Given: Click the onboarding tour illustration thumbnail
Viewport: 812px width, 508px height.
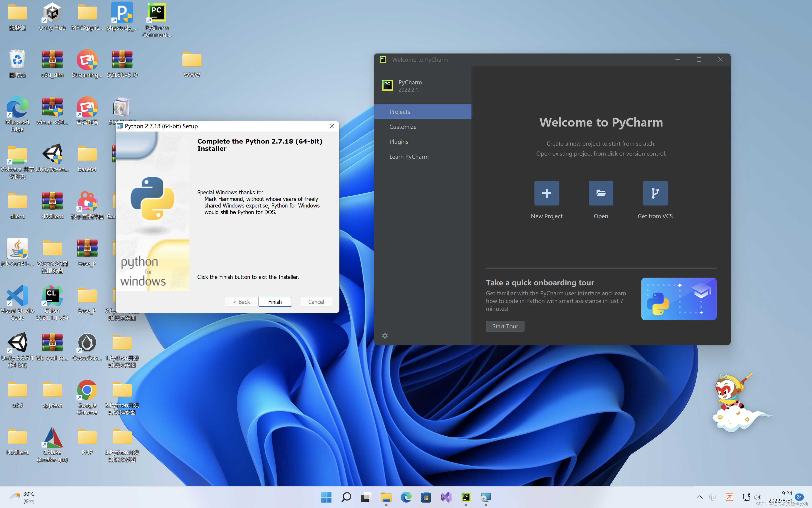Looking at the screenshot, I should pos(679,299).
